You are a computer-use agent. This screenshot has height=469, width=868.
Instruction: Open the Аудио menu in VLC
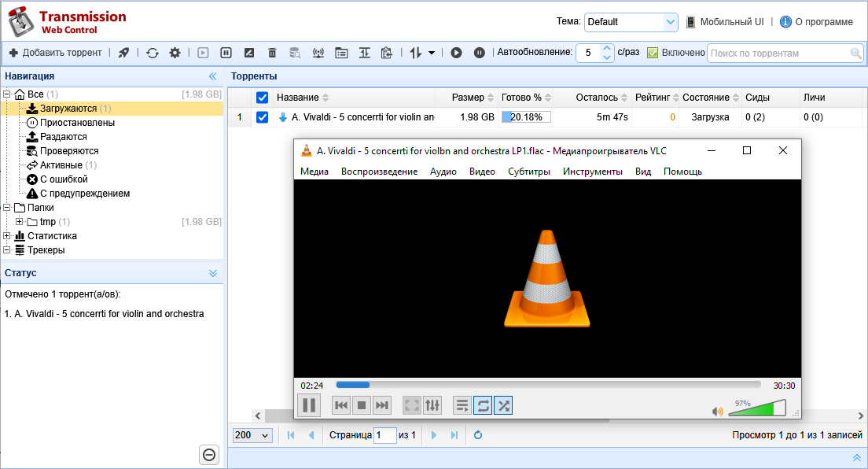coord(443,172)
